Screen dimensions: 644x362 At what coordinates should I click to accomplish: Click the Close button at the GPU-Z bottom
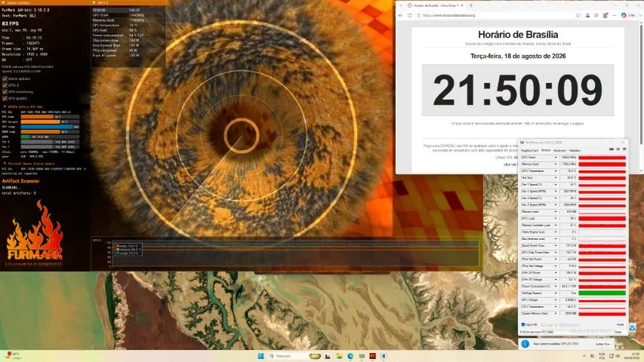click(x=618, y=332)
